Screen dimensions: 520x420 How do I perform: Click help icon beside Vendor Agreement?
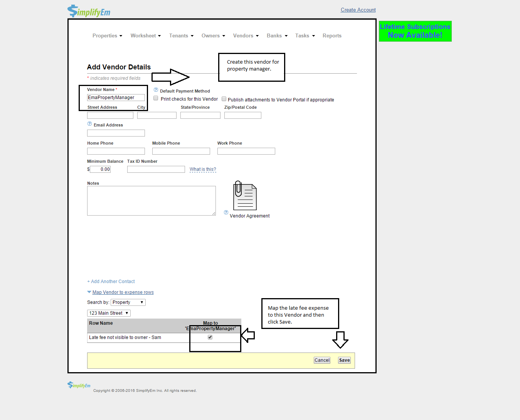226,212
